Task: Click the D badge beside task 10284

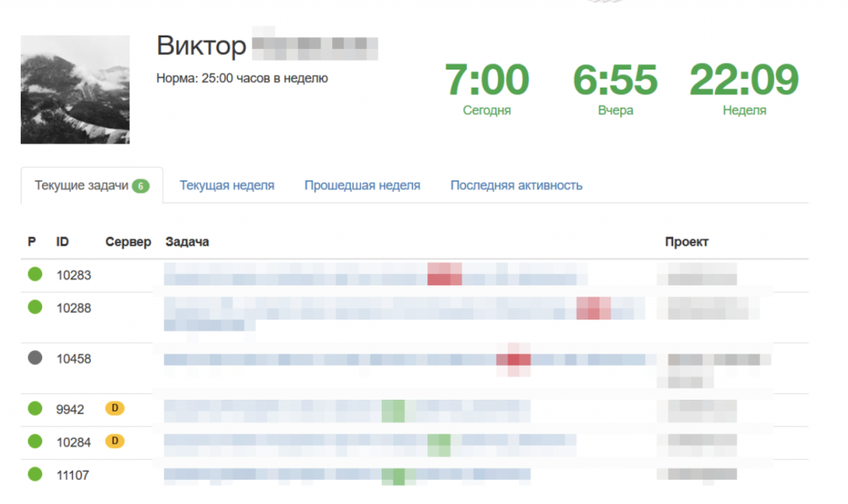Action: coord(116,442)
